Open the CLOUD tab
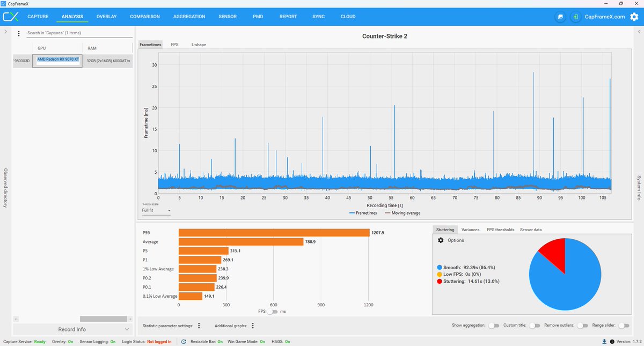 click(348, 17)
